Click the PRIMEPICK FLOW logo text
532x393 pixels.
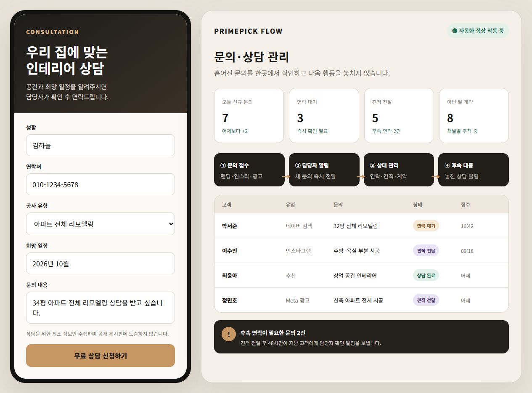click(x=249, y=31)
